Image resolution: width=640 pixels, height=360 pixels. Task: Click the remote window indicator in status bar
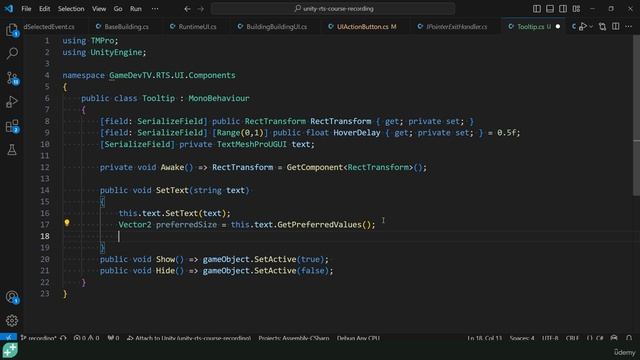[9, 338]
